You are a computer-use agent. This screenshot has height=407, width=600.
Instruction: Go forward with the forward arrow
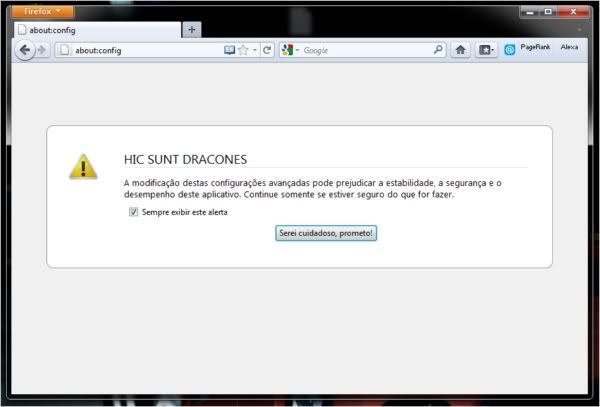pos(42,50)
